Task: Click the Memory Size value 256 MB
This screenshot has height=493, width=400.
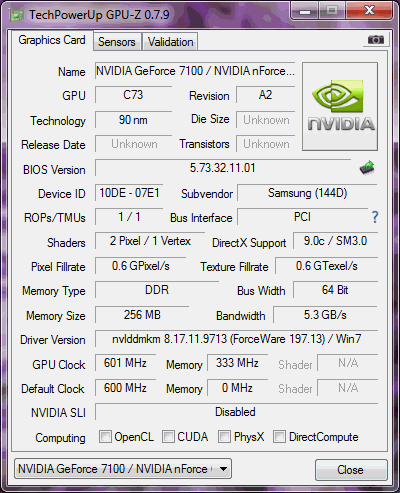Action: coord(142,315)
